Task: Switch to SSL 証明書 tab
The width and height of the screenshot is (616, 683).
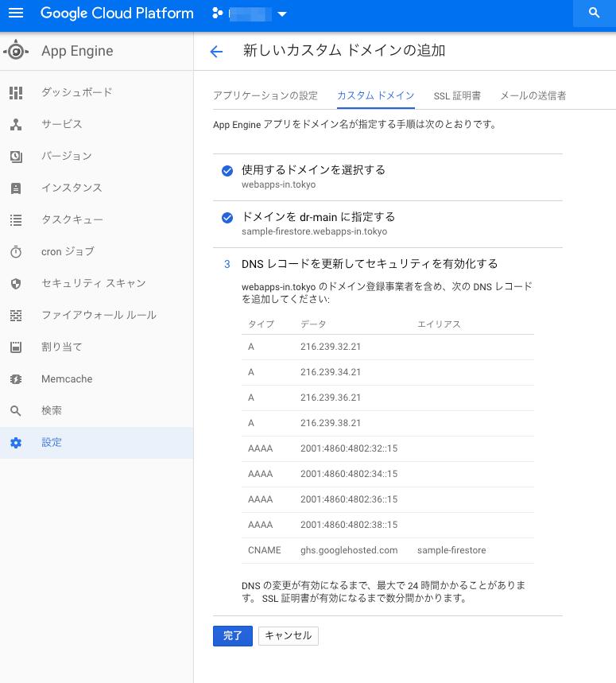Action: pyautogui.click(x=457, y=96)
